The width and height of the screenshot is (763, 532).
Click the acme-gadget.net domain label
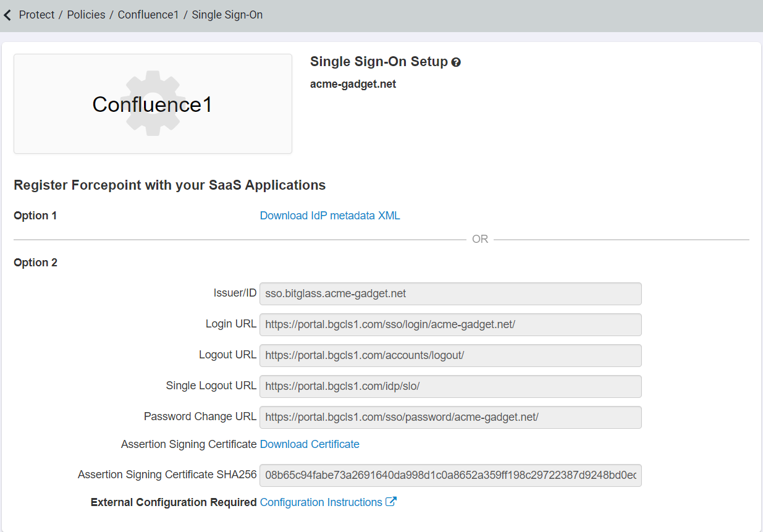[x=353, y=83]
